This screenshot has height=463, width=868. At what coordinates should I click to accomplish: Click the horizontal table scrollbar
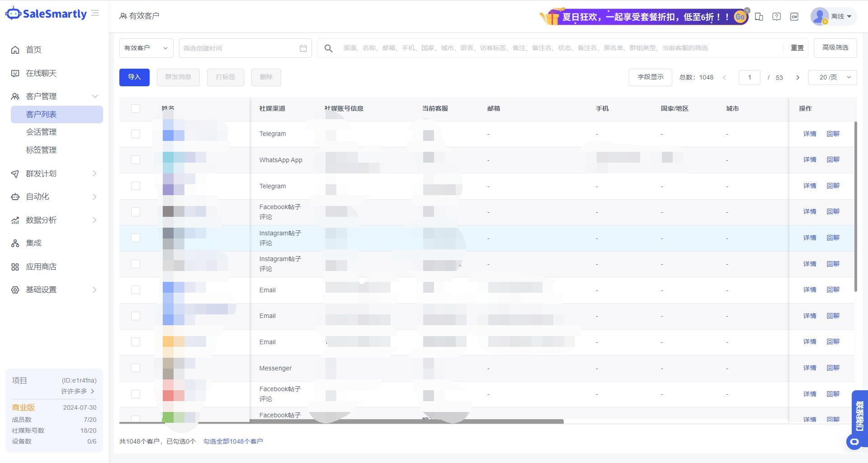click(x=341, y=421)
